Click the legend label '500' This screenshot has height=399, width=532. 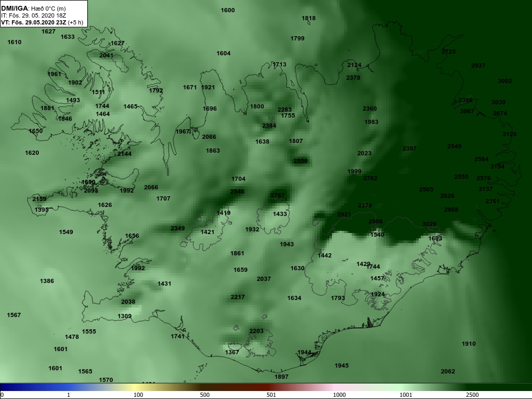point(205,395)
